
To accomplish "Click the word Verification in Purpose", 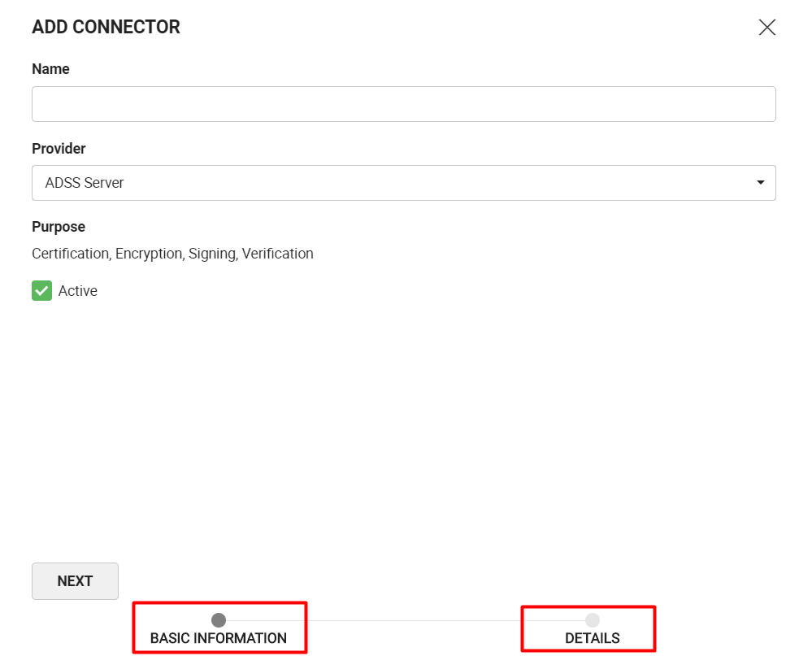I will pos(277,254).
